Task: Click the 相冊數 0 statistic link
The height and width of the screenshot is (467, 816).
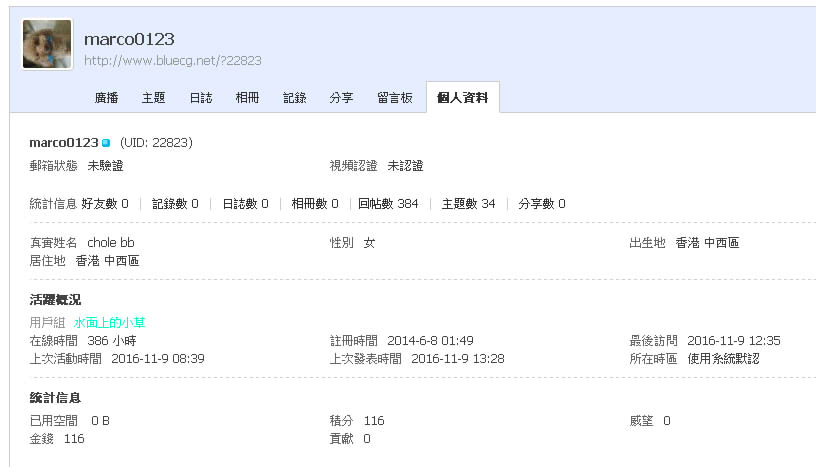Action: click(315, 204)
